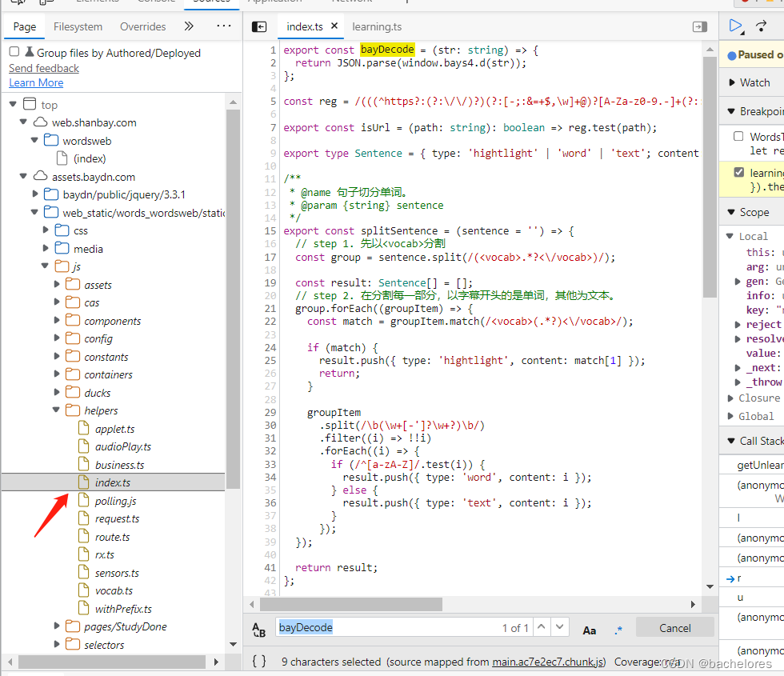Image resolution: width=784 pixels, height=676 pixels.
Task: Click the code editor vertical scrollbar
Action: coord(710,176)
